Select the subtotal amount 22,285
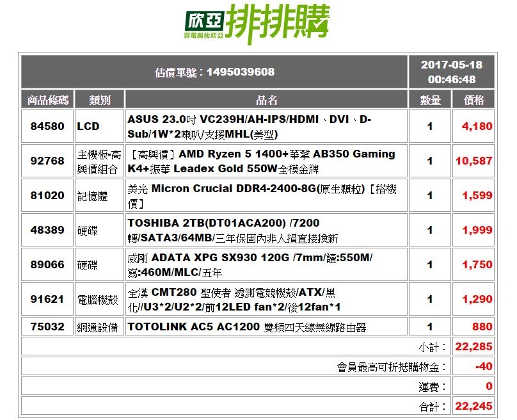This screenshot has width=517, height=420. pos(473,347)
